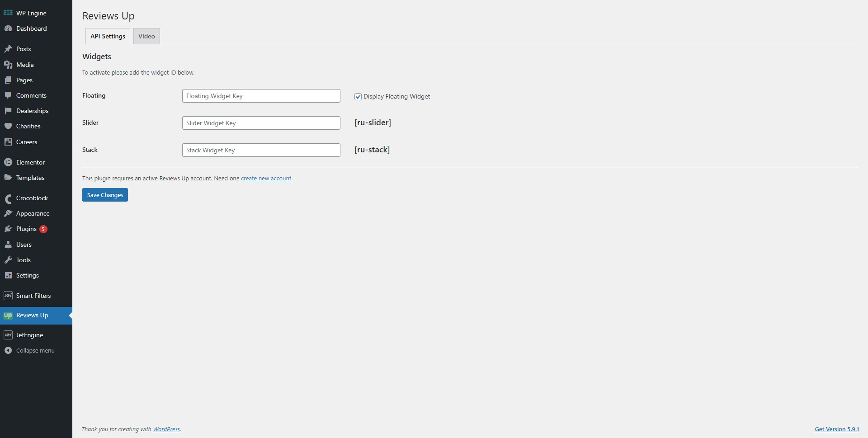Click the Stack field label
This screenshot has width=868, height=438.
click(x=90, y=150)
